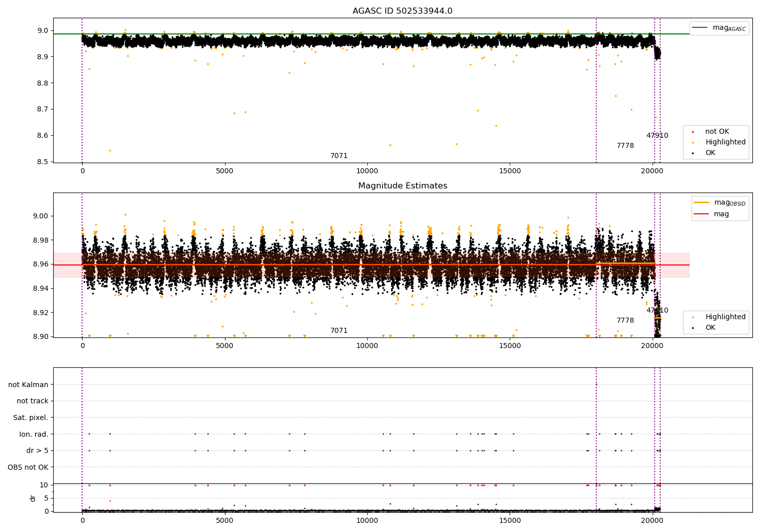Image resolution: width=760 pixels, height=532 pixels.
Task: Click the black 'OK' legend entry in top plot
Action: tap(710, 153)
